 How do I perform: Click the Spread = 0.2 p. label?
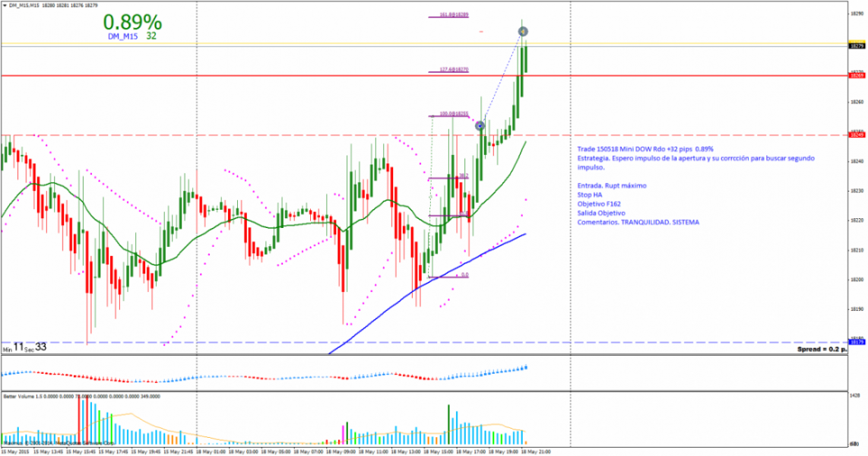tap(819, 348)
